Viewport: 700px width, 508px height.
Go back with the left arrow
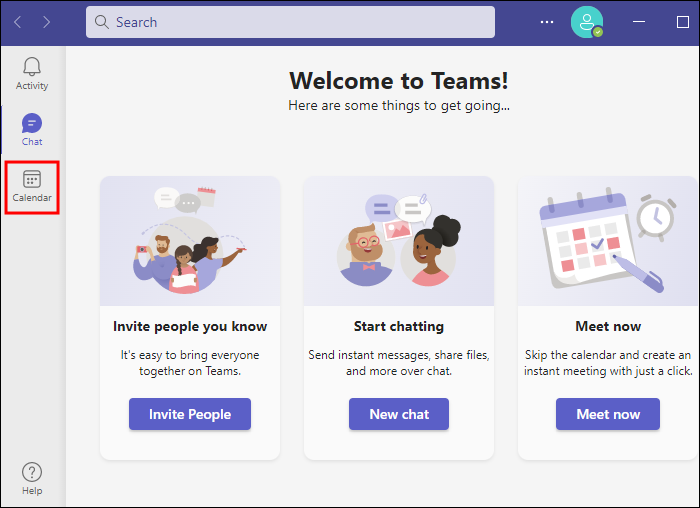pyautogui.click(x=18, y=22)
